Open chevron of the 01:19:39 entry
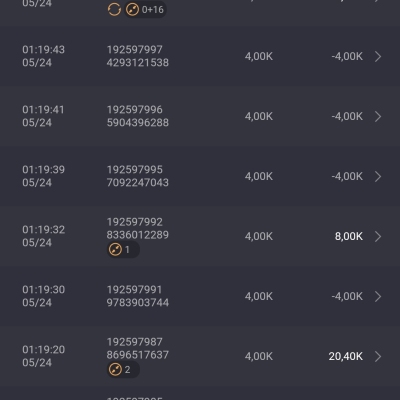 [378, 176]
